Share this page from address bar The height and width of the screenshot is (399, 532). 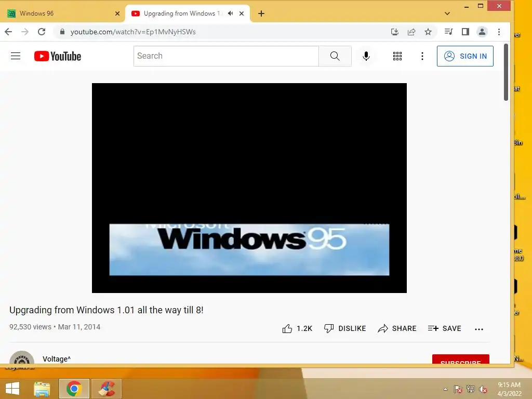pyautogui.click(x=411, y=32)
